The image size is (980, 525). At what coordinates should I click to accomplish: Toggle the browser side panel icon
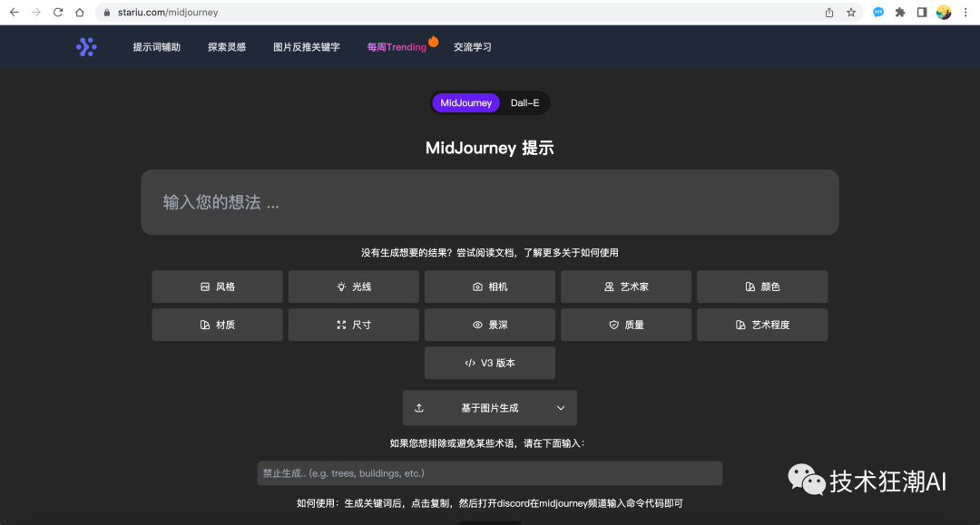[922, 13]
